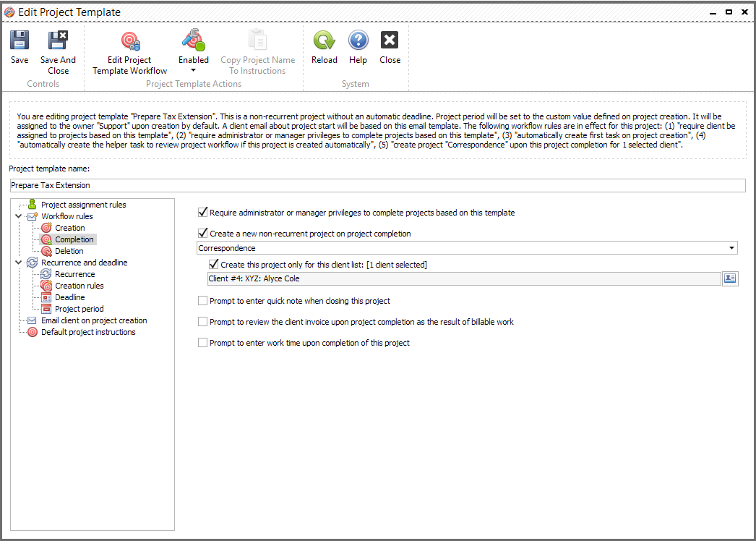Select the Deletion workflow rule
Viewport: 756px width, 541px height.
coord(69,251)
